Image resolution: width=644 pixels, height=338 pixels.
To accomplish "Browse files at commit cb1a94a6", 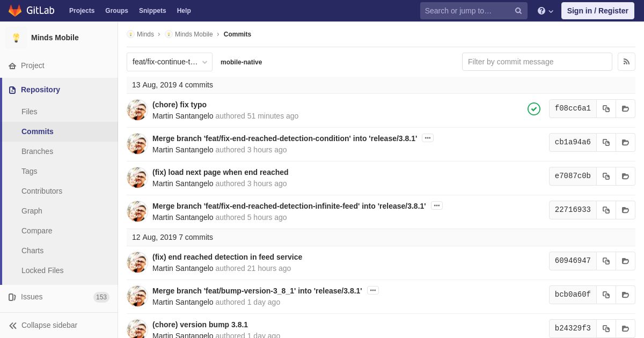I will coord(625,142).
